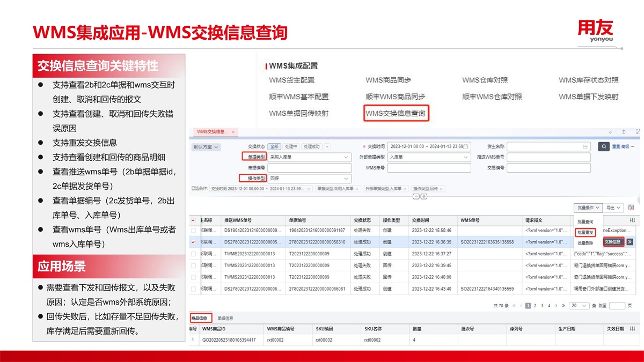Open WMS交换信息查询 link

(396, 114)
